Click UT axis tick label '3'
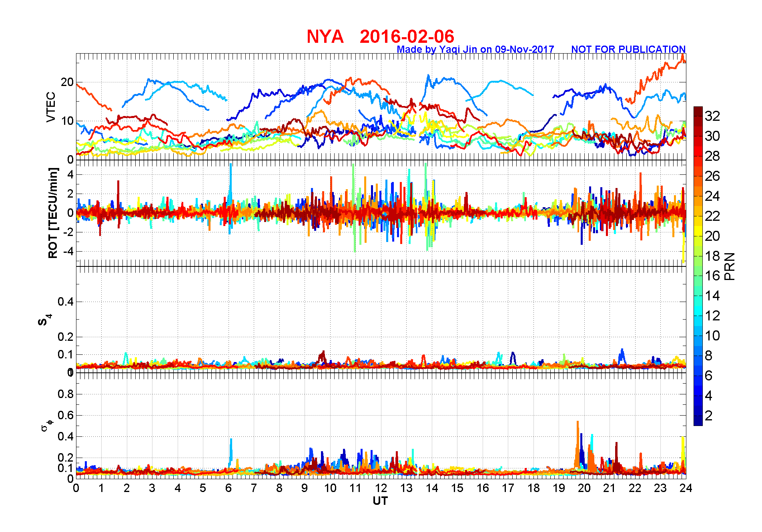Viewport: 762px width, 532px height. pyautogui.click(x=152, y=488)
